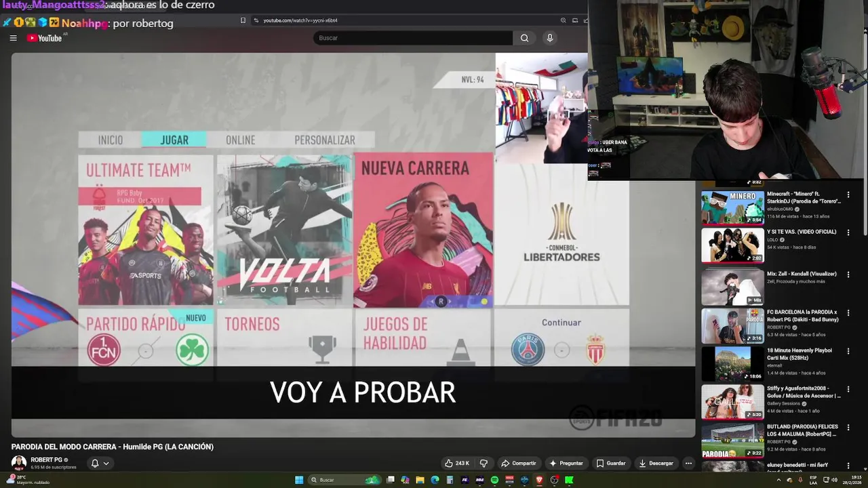Click the ONLINE tab in FIFA menu
Viewport: 868px width, 488px height.
pyautogui.click(x=241, y=140)
